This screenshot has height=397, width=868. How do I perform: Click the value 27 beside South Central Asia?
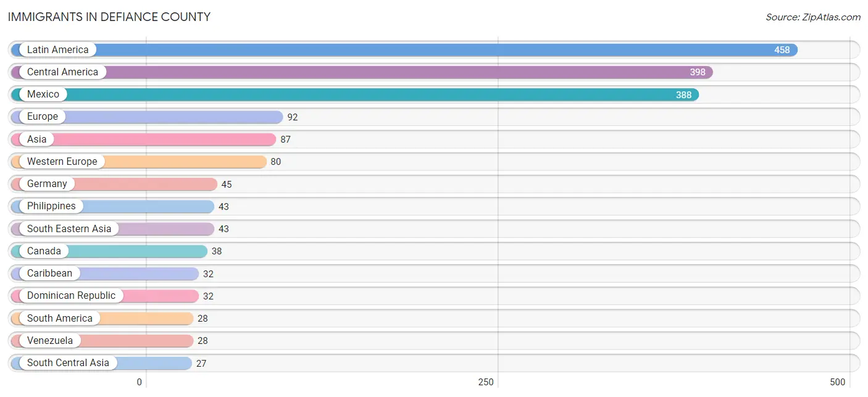pyautogui.click(x=201, y=364)
